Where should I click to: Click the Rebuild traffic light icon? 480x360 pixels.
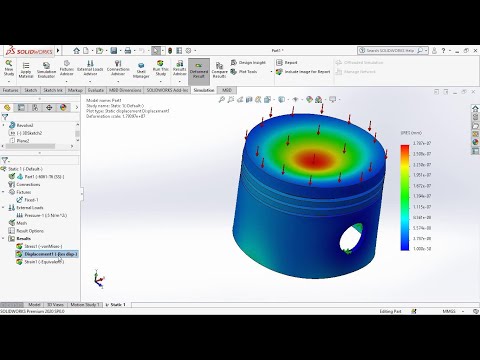(x=170, y=51)
